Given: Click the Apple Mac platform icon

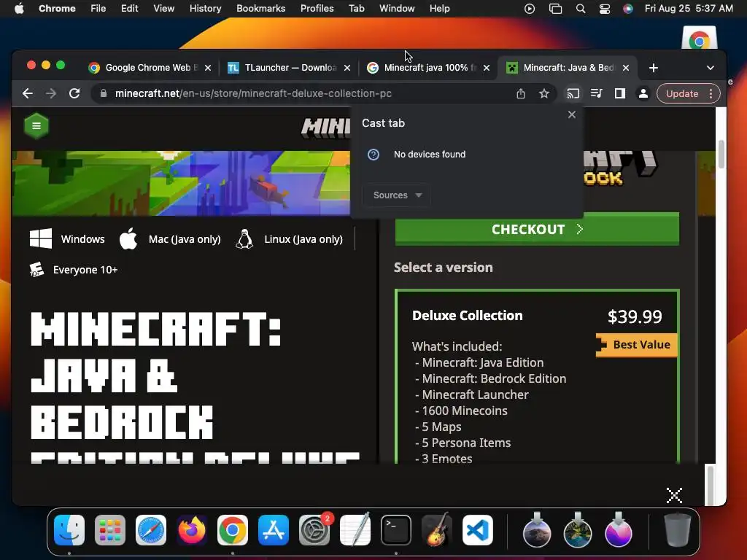Looking at the screenshot, I should coord(128,238).
